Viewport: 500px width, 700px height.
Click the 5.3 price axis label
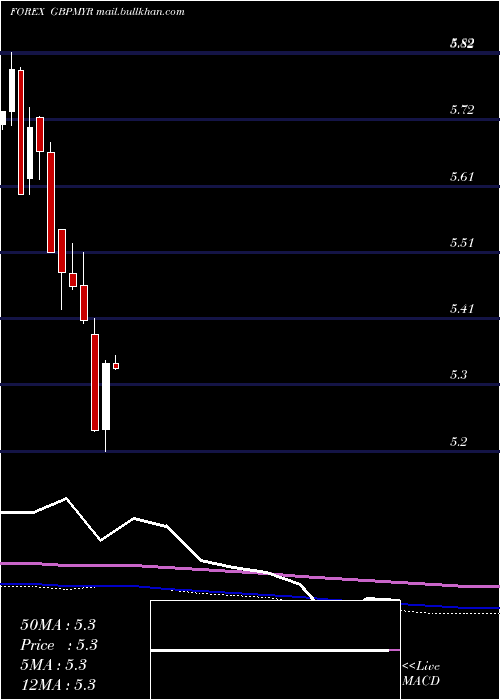(x=458, y=375)
